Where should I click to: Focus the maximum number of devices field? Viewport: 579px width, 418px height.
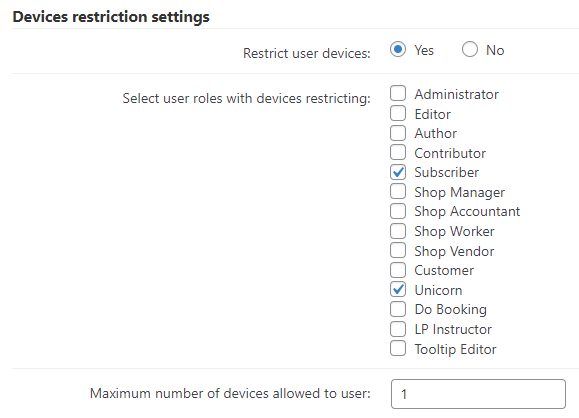point(478,394)
